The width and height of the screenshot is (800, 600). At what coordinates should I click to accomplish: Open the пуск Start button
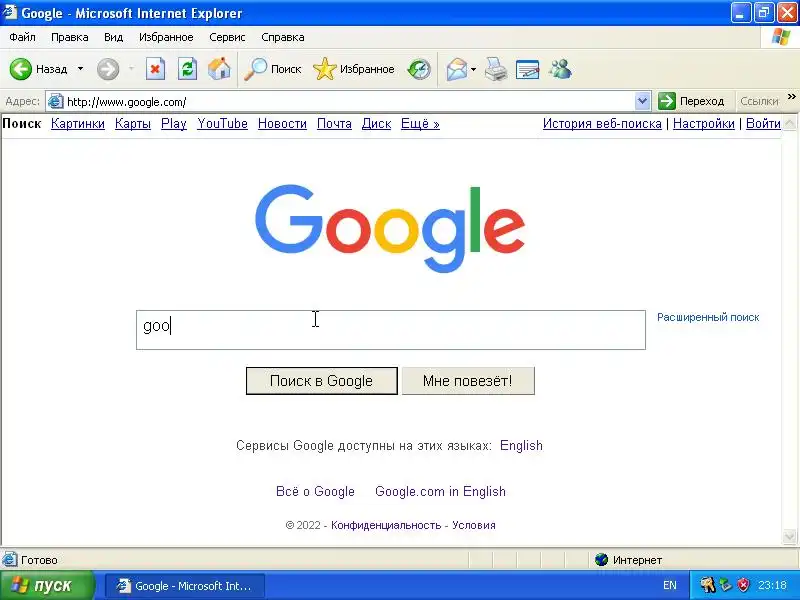[x=47, y=585]
